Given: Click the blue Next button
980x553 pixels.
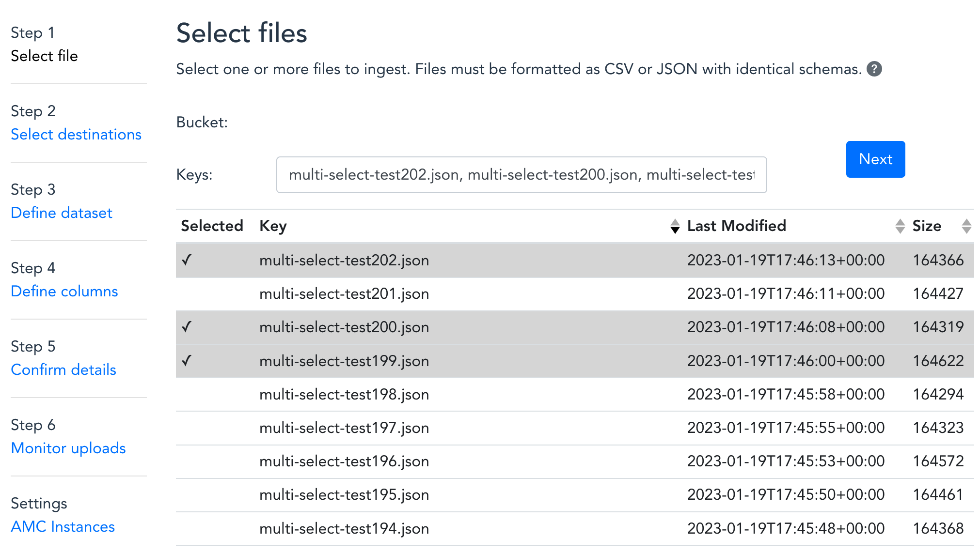Looking at the screenshot, I should [875, 159].
